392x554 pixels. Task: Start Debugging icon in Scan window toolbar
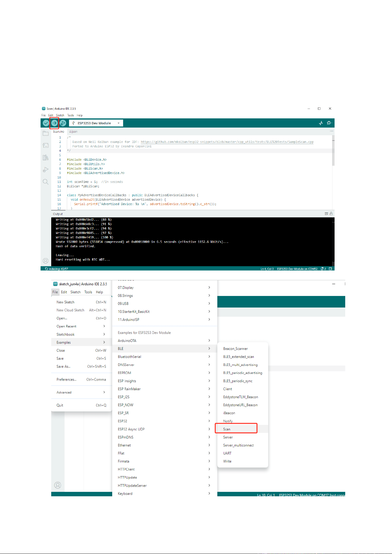click(x=63, y=123)
